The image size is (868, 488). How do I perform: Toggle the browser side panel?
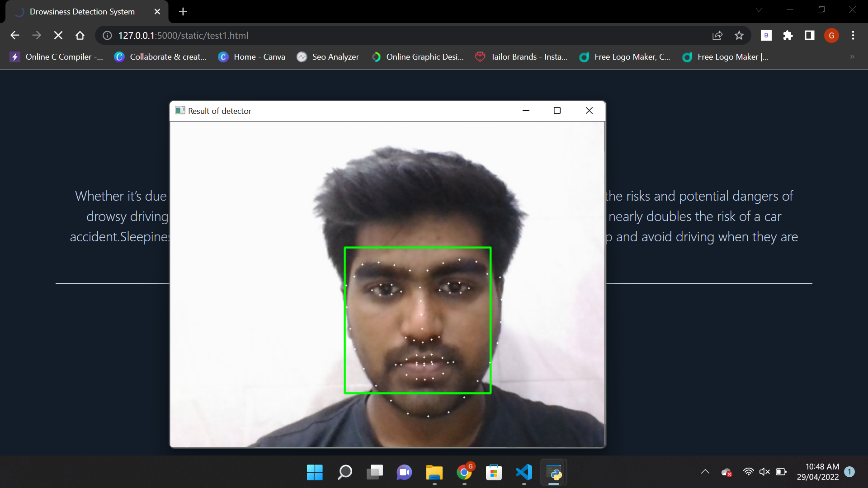tap(809, 35)
